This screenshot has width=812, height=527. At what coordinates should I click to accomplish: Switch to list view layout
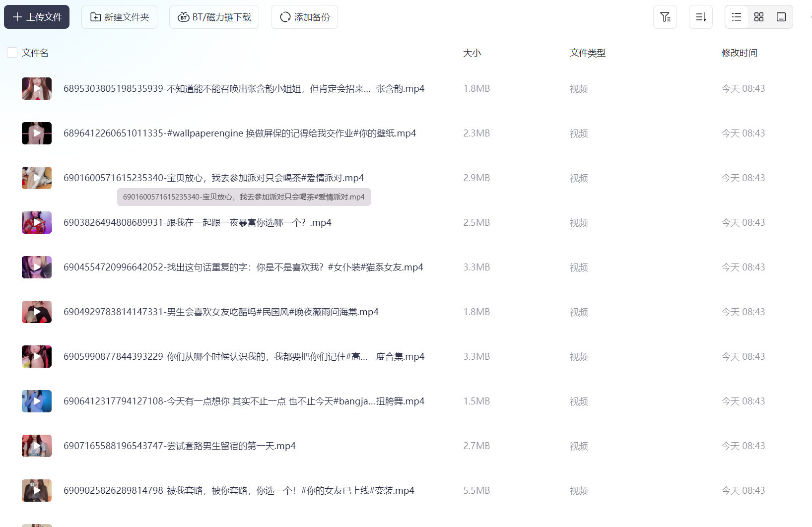pyautogui.click(x=737, y=17)
